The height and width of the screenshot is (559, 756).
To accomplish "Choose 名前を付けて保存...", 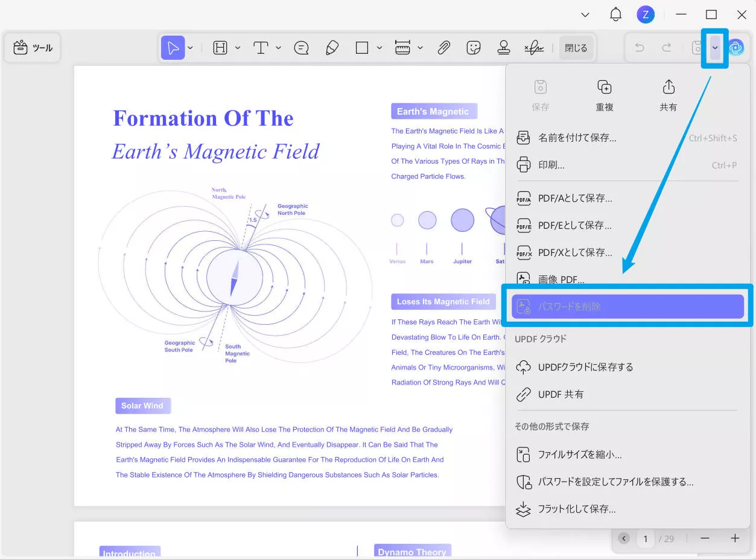I will click(x=626, y=138).
